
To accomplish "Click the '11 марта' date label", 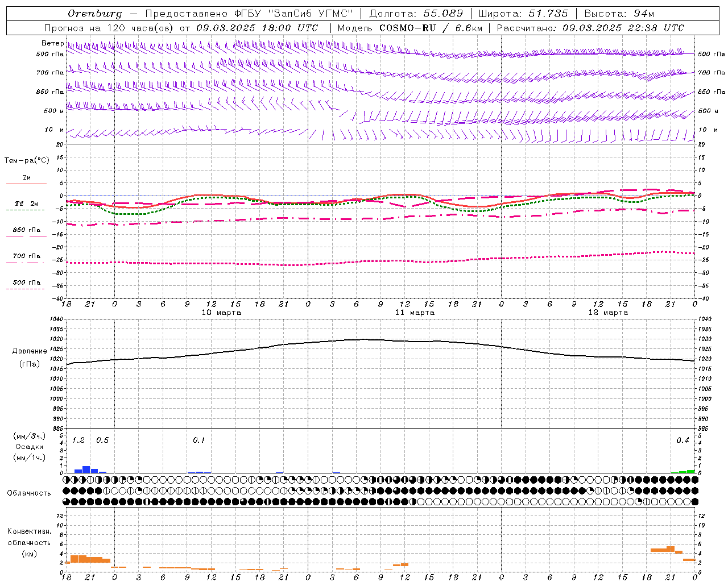I will tap(415, 313).
